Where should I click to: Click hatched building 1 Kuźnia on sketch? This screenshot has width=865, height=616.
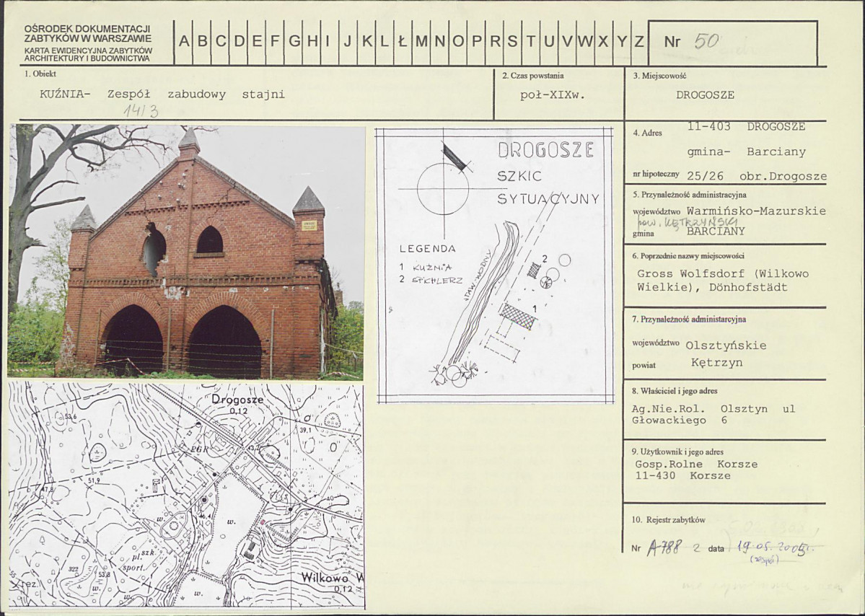tap(517, 315)
